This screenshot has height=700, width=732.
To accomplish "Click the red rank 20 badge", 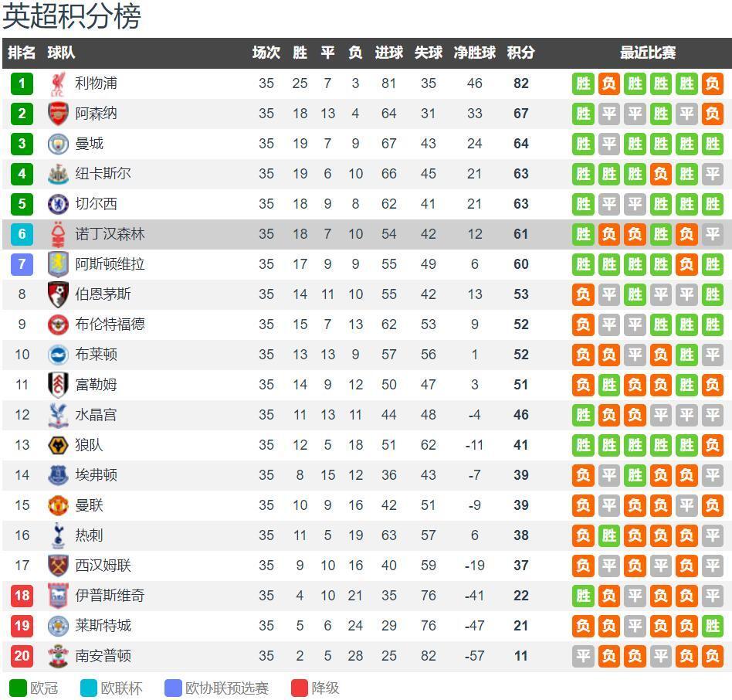I will click(x=22, y=656).
